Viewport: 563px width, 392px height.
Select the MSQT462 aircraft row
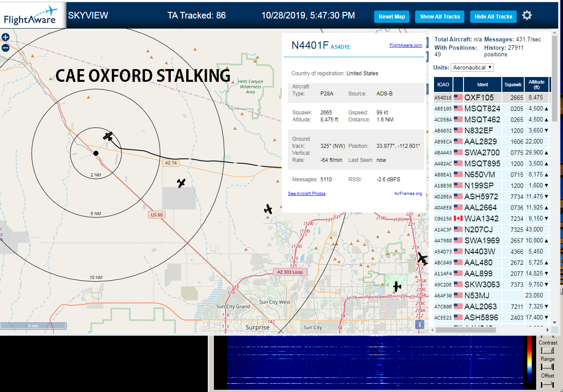(492, 120)
